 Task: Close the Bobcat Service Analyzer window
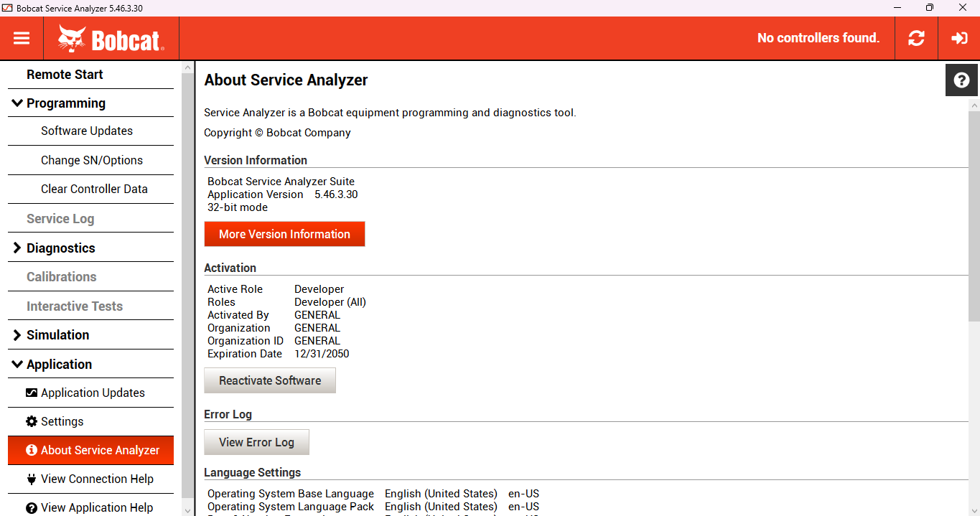[x=963, y=8]
